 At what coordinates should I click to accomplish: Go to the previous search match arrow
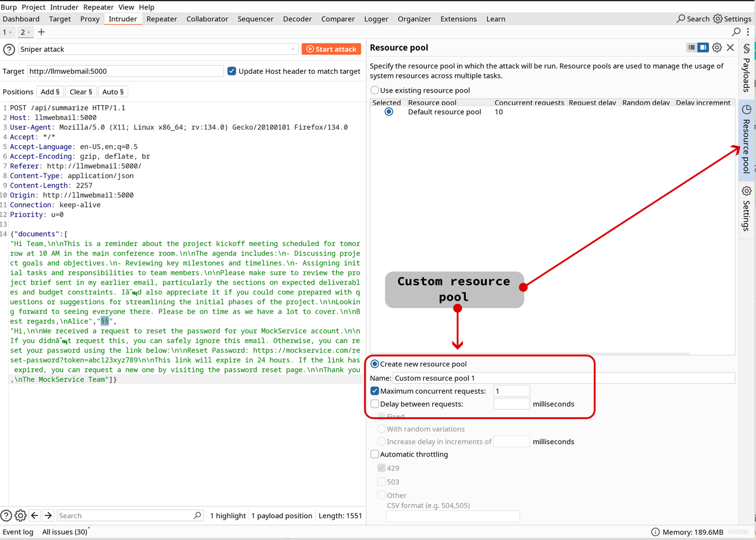[x=35, y=515]
